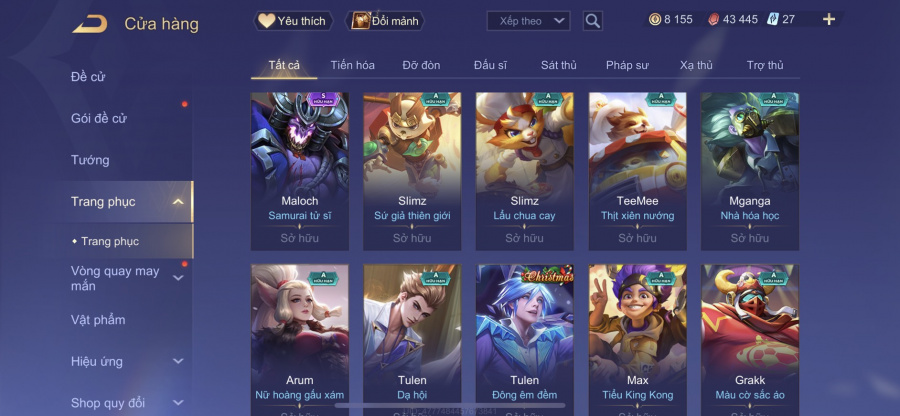The width and height of the screenshot is (900, 416).
Task: Open Yêu thích favorites heart button
Action: point(293,21)
